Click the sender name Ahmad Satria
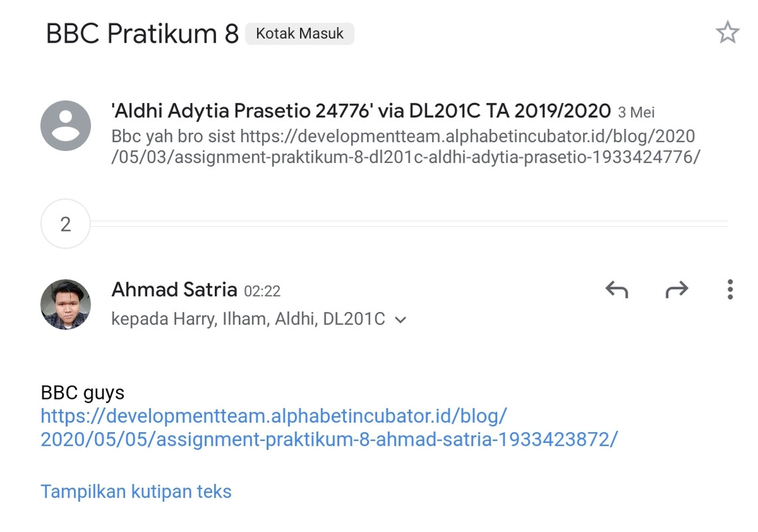Image resolution: width=758 pixels, height=532 pixels. [x=174, y=290]
